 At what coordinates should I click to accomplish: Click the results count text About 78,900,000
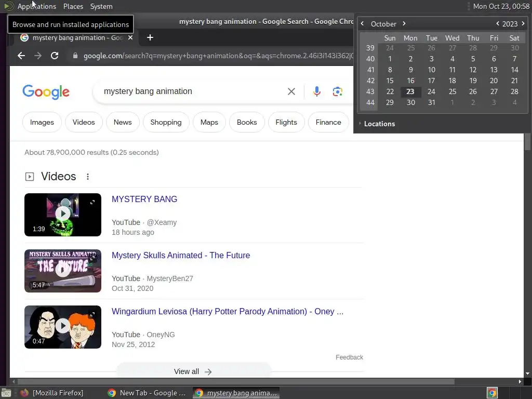click(x=91, y=152)
